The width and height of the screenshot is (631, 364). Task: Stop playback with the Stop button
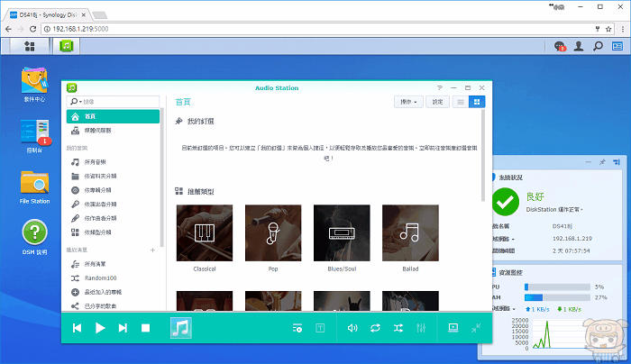(x=146, y=328)
